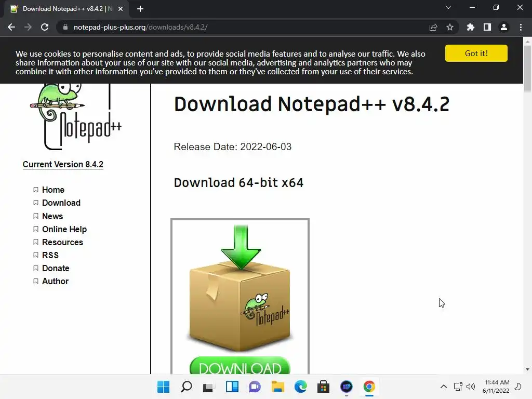Open Task View on taskbar
This screenshot has height=399, width=532.
pyautogui.click(x=209, y=387)
